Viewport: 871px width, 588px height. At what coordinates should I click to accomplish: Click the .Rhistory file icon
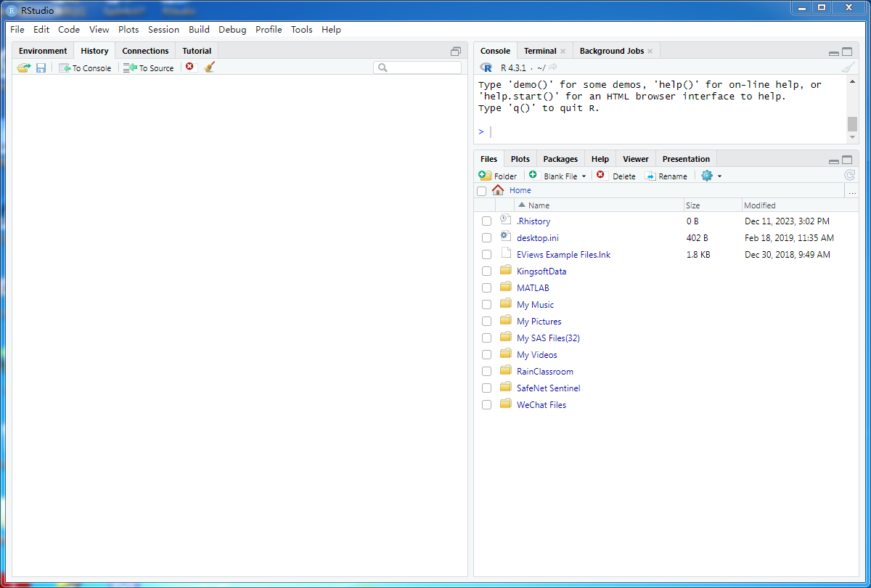pyautogui.click(x=506, y=220)
